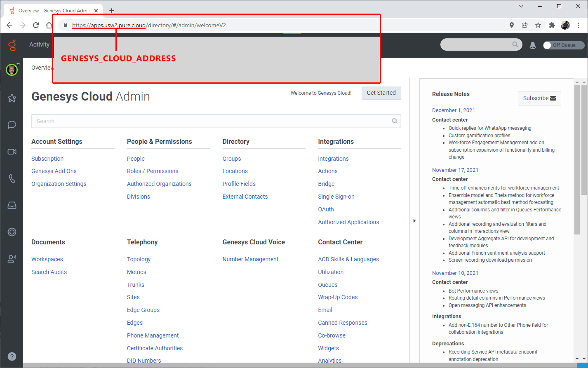Open November 10, 2021 release notes
The height and width of the screenshot is (368, 588).
click(x=455, y=273)
